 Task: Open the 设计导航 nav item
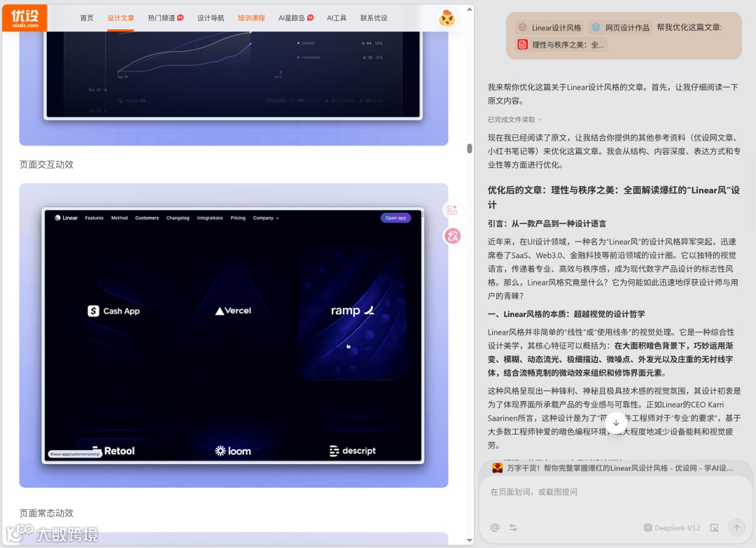(x=211, y=17)
